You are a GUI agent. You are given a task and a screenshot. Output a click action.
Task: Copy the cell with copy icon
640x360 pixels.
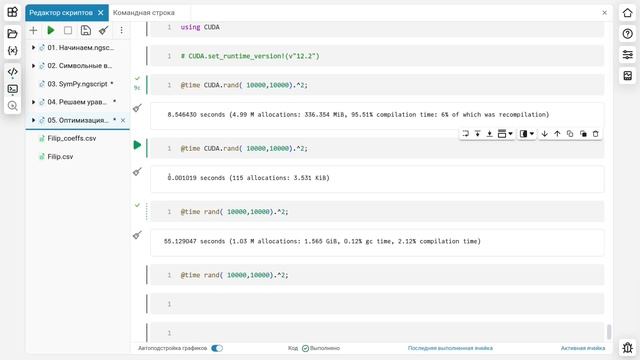click(570, 133)
